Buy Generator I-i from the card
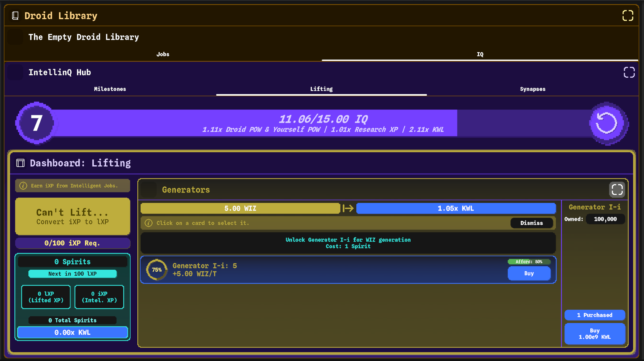644x361 pixels. (529, 274)
